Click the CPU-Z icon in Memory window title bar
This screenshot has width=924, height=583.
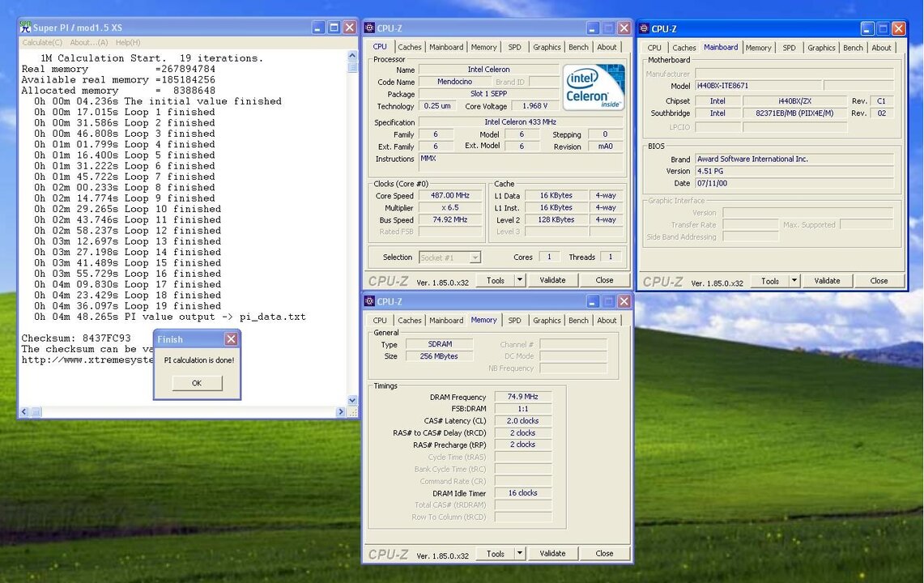click(x=369, y=301)
